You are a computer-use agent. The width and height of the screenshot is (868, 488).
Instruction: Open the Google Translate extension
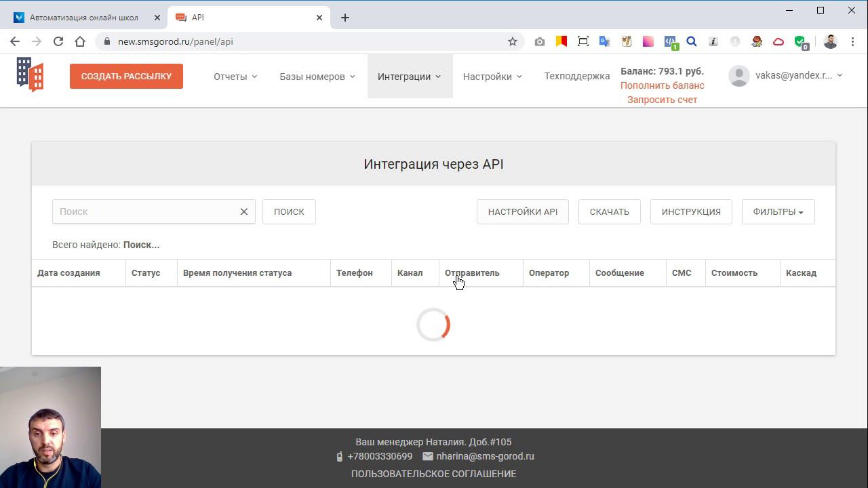tap(605, 41)
